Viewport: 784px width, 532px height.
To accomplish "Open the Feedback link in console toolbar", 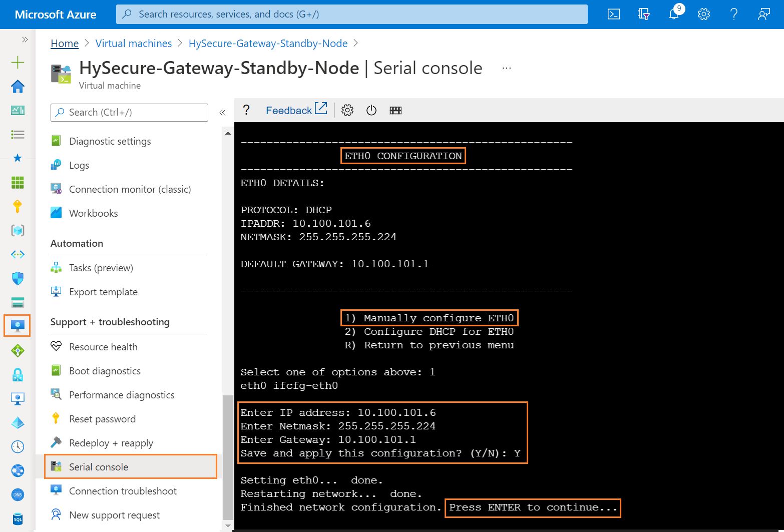I will pyautogui.click(x=296, y=110).
